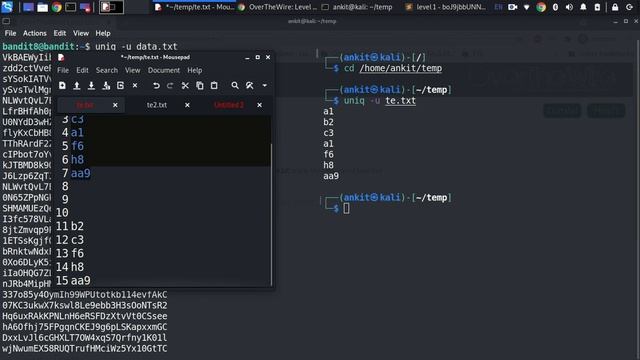Open Search menu in Mousepad
The width and height of the screenshot is (640, 360).
point(107,70)
